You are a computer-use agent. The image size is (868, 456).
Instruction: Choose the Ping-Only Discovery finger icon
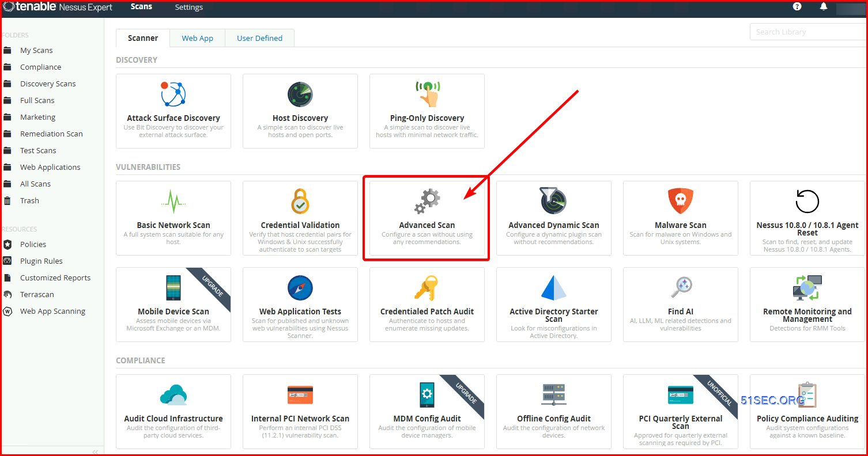click(427, 94)
